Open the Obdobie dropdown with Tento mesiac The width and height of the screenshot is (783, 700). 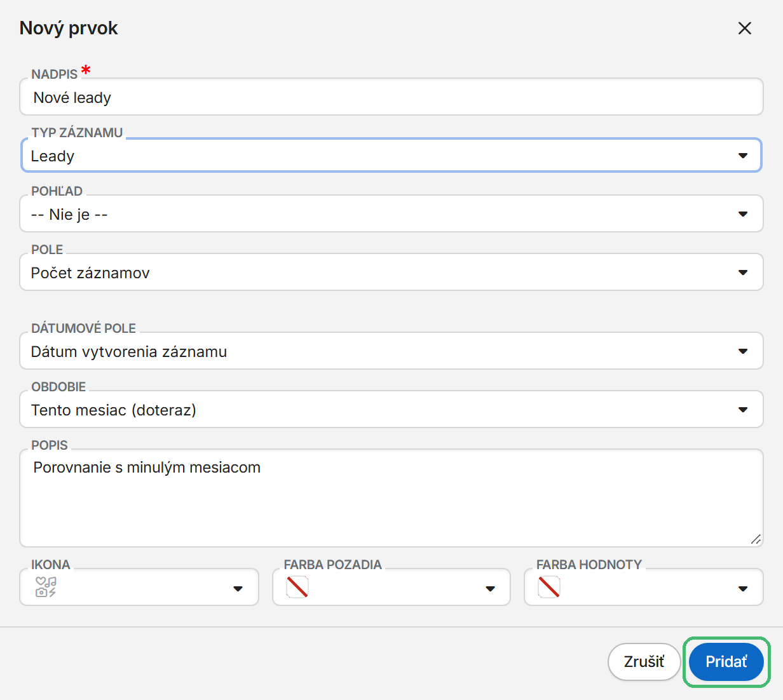pyautogui.click(x=391, y=410)
